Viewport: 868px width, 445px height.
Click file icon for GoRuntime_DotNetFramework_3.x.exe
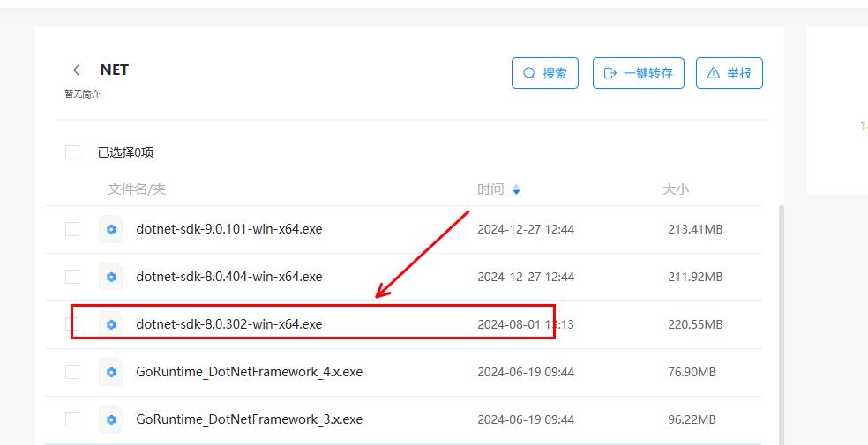click(x=111, y=419)
